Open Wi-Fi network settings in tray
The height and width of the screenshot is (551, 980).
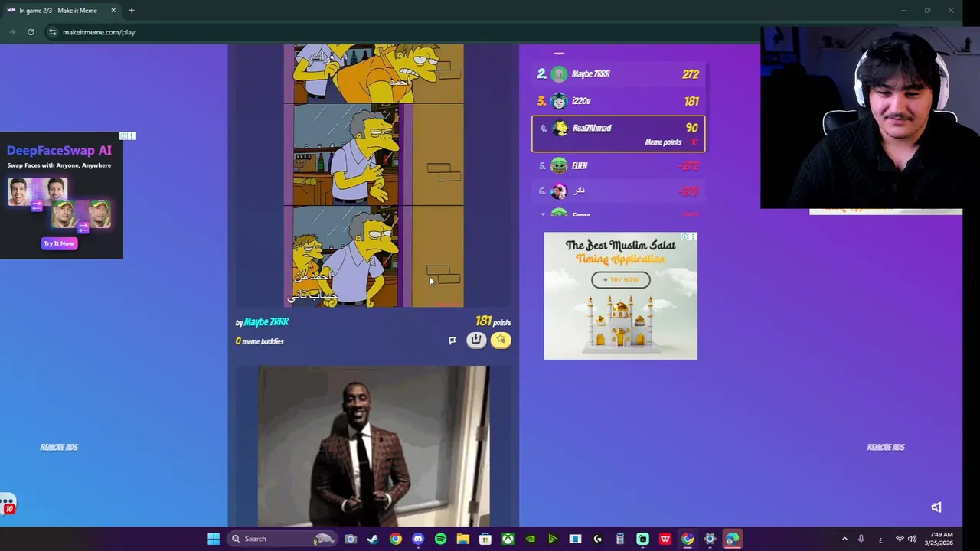tap(900, 539)
